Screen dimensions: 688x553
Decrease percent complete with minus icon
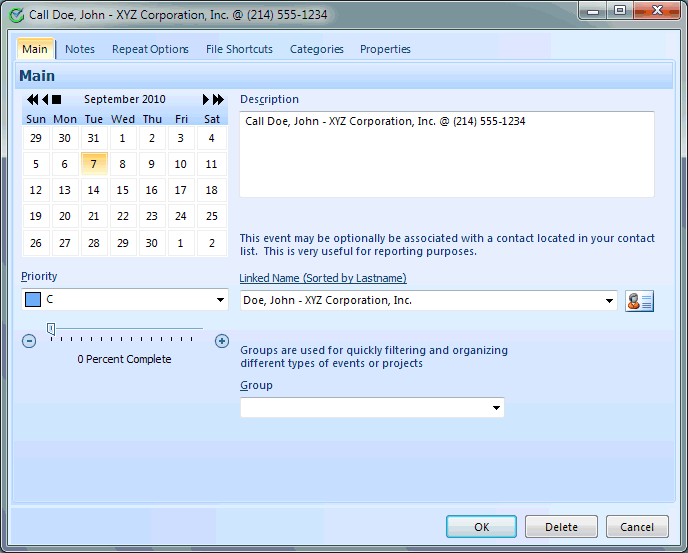pyautogui.click(x=29, y=341)
